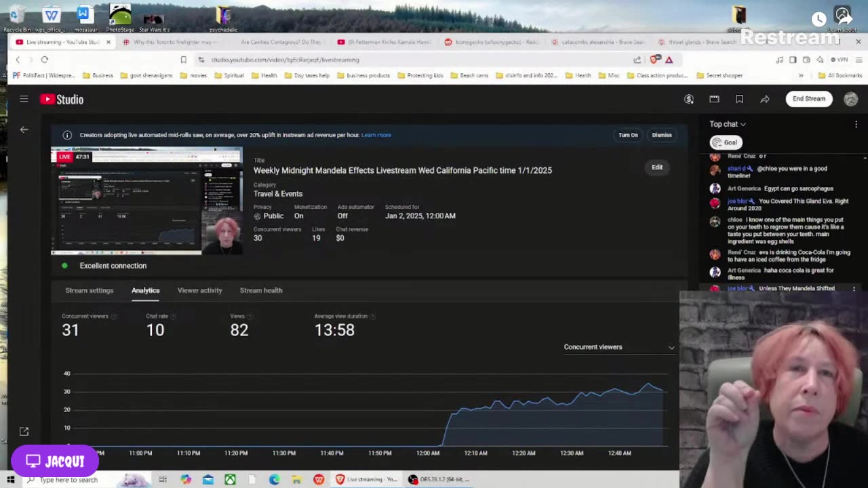Screen dimensions: 868x488
Task: Click the Goal chip in chat
Action: 726,142
